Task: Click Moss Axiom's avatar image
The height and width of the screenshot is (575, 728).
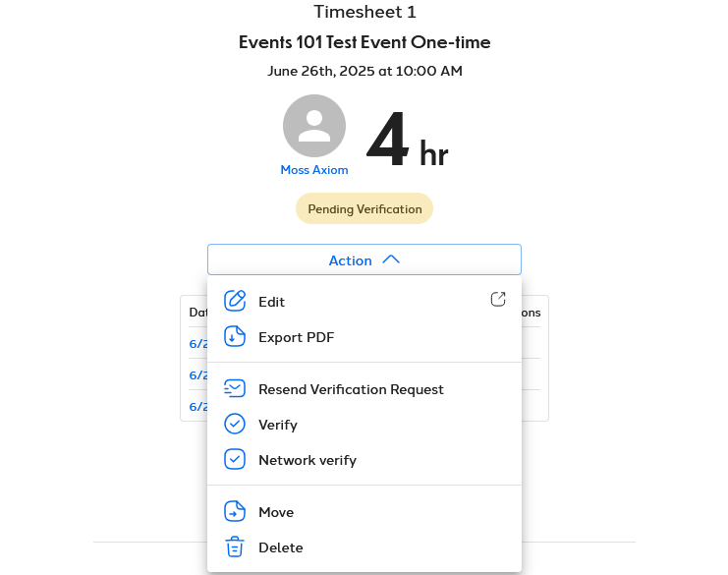Action: (x=314, y=126)
